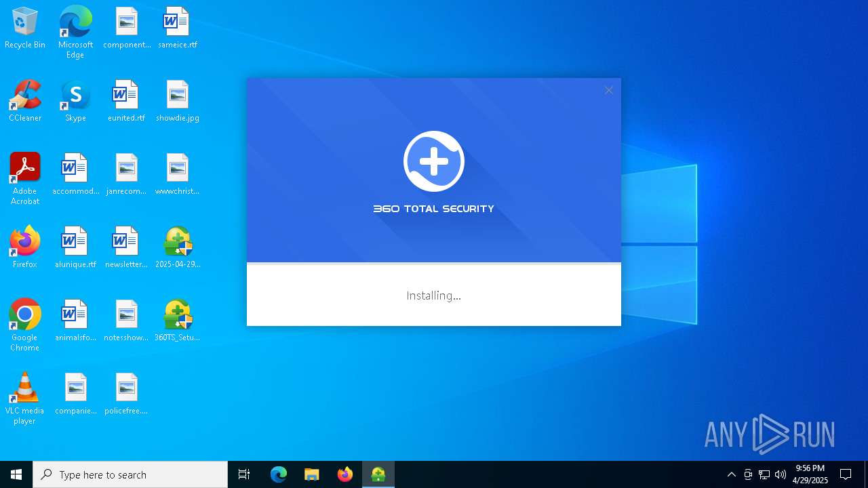
Task: Select 360TS_Setu... installer icon
Action: click(177, 321)
